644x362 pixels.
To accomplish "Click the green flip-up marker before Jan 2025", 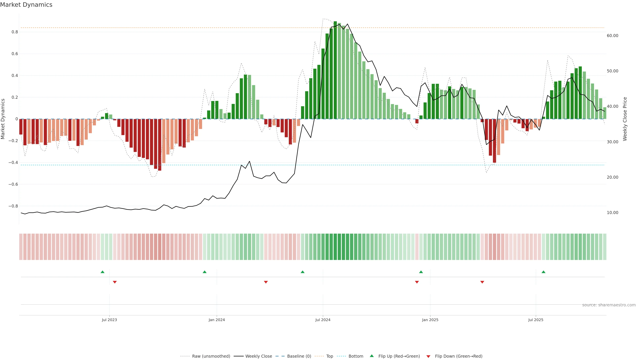I will [x=421, y=272].
